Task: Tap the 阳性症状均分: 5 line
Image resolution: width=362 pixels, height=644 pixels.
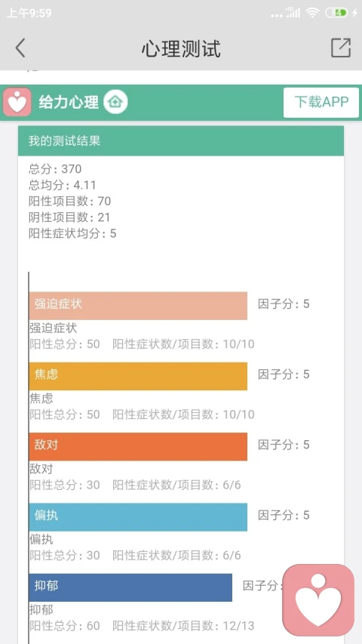Action: (72, 233)
